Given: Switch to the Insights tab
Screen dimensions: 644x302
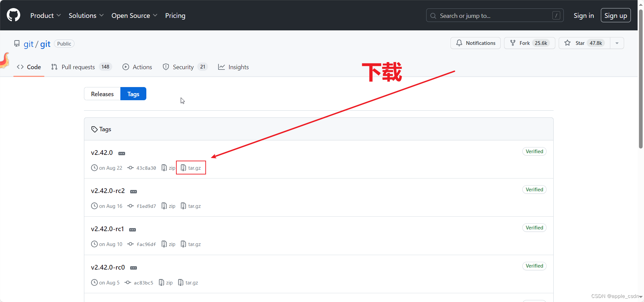Looking at the screenshot, I should pyautogui.click(x=233, y=67).
